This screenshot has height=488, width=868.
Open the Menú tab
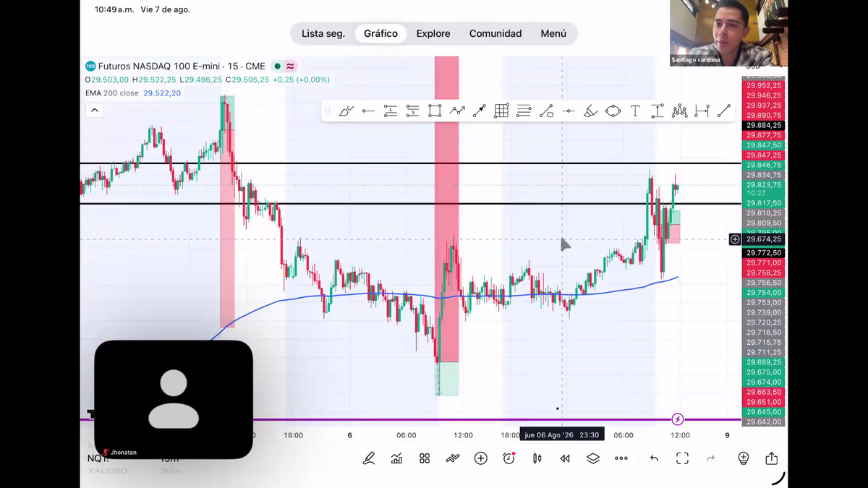tap(553, 33)
